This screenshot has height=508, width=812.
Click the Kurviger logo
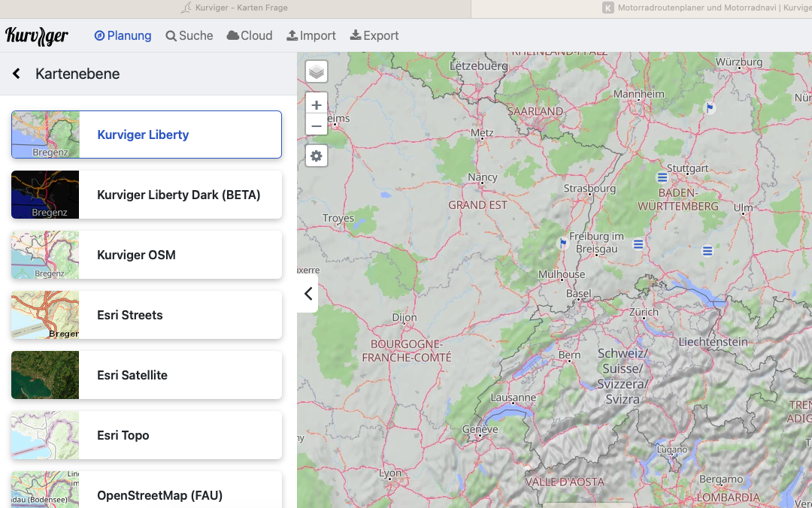tap(37, 36)
